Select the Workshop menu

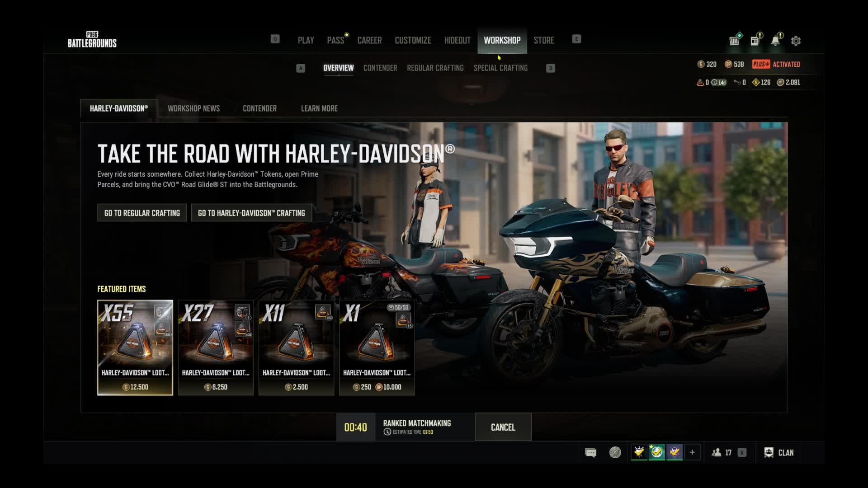(x=502, y=40)
